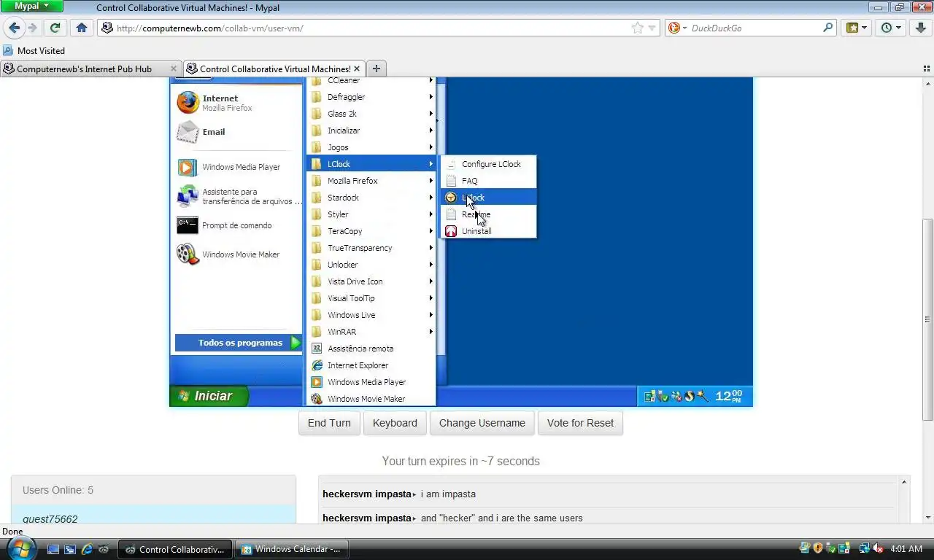Image resolution: width=934 pixels, height=560 pixels.
Task: Open the Most Visited bookmarks folder
Action: click(34, 51)
